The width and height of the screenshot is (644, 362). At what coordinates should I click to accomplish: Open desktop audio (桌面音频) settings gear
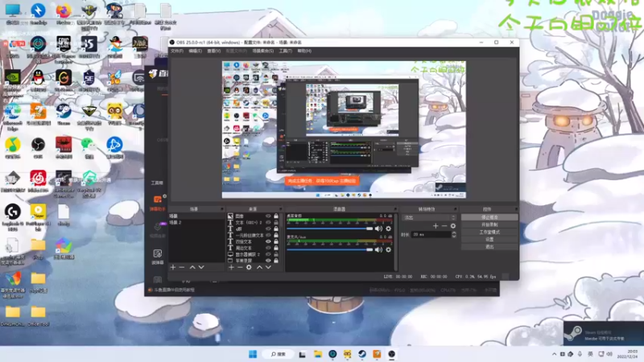point(388,228)
